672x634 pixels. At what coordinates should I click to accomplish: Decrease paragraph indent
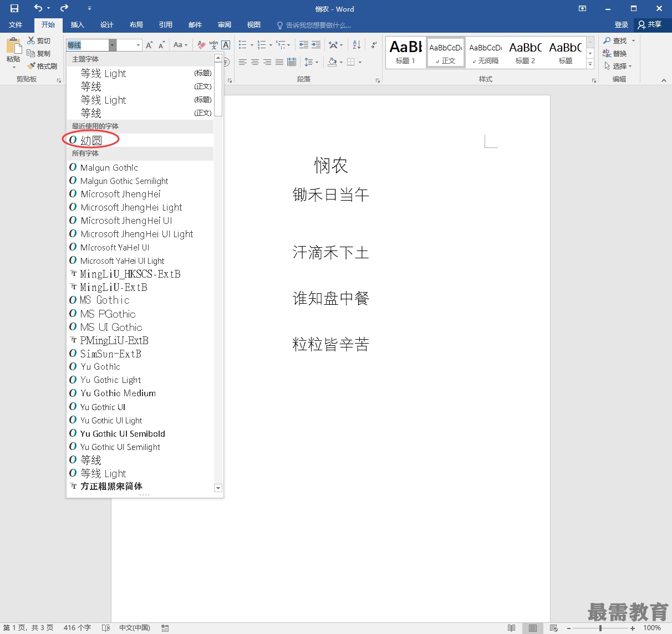pos(303,45)
